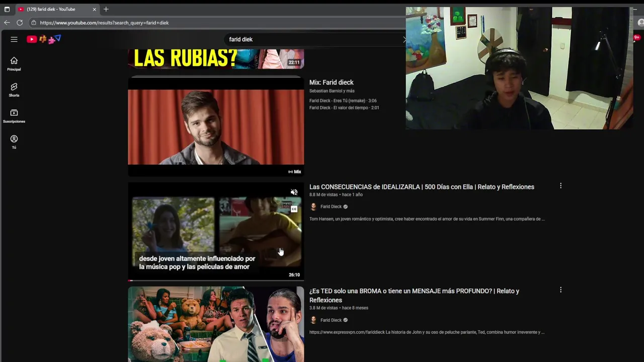Open Farid Dieck channel under 500 Días video
The height and width of the screenshot is (362, 644).
[331, 207]
